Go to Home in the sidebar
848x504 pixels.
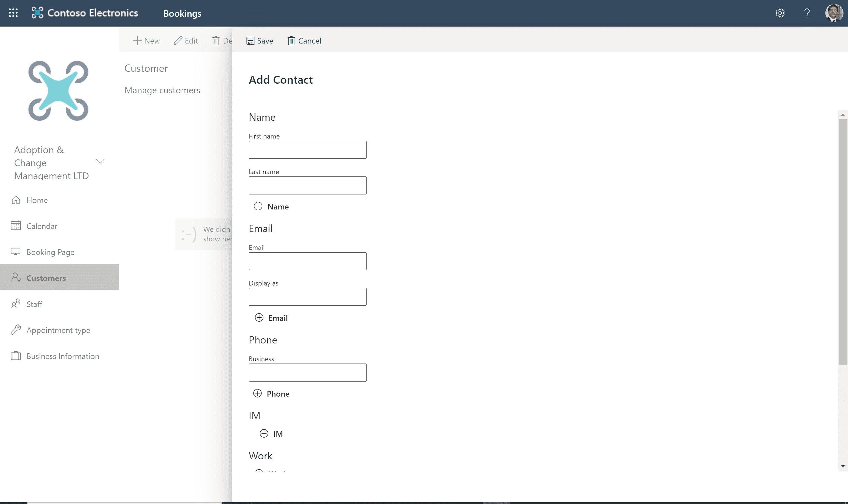coord(59,200)
